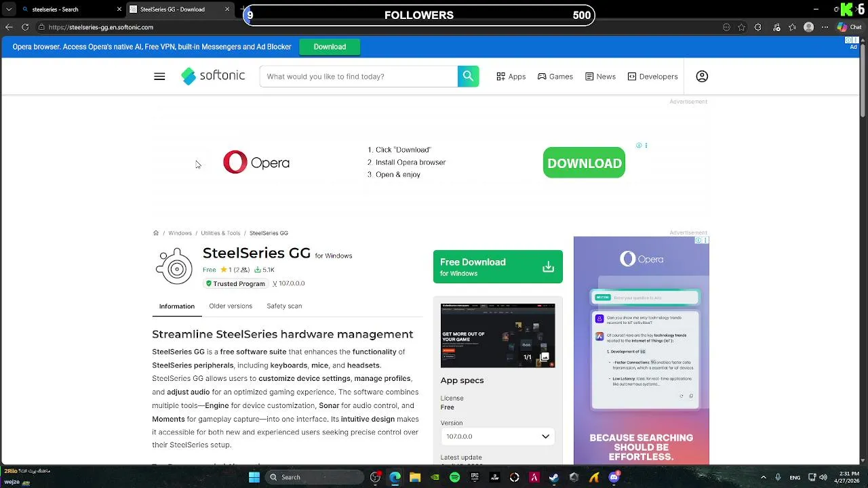Click the blue banner's green Download button
Screen dimensions: 868x488
(x=330, y=47)
